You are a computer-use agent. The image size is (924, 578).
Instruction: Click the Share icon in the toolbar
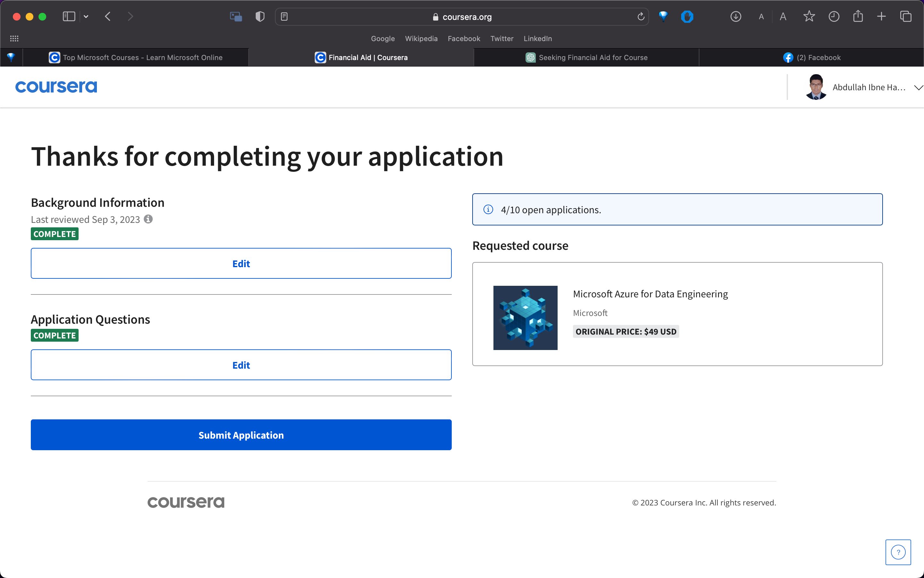click(858, 16)
